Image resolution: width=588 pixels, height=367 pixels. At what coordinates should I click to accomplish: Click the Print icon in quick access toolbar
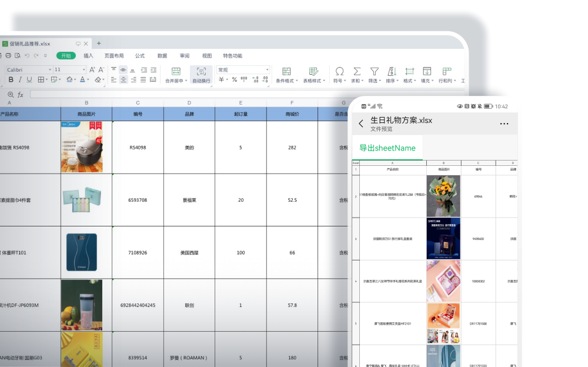[8, 55]
